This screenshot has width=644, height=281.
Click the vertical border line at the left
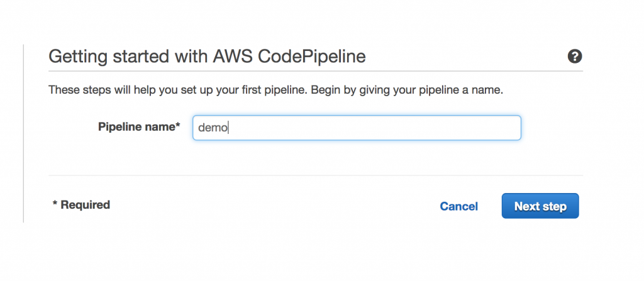pyautogui.click(x=23, y=133)
